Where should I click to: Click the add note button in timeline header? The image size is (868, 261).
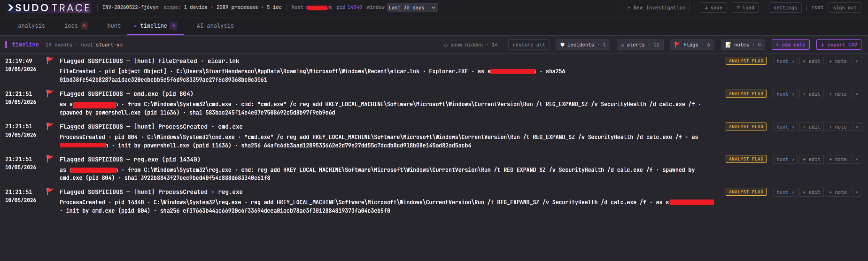pyautogui.click(x=790, y=45)
